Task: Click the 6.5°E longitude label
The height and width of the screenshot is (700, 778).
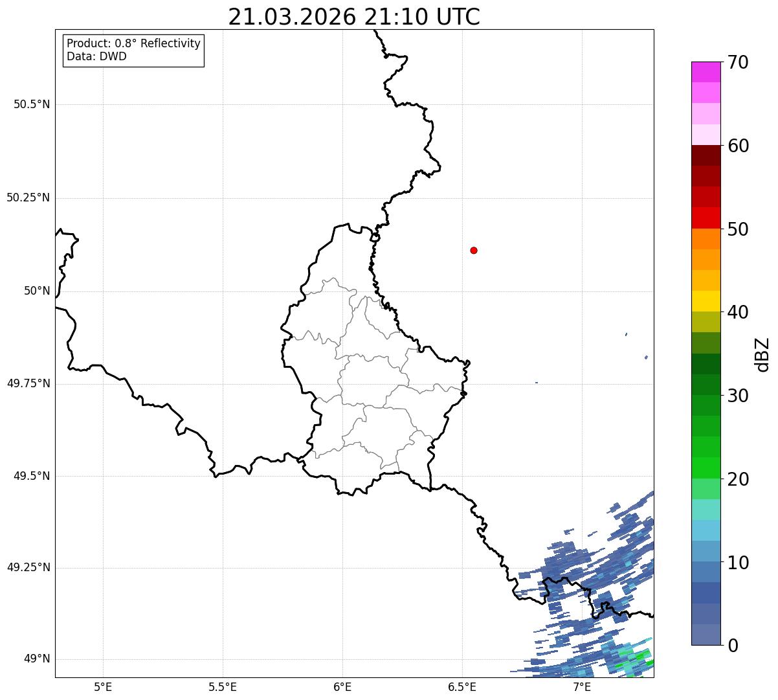Action: [x=462, y=686]
